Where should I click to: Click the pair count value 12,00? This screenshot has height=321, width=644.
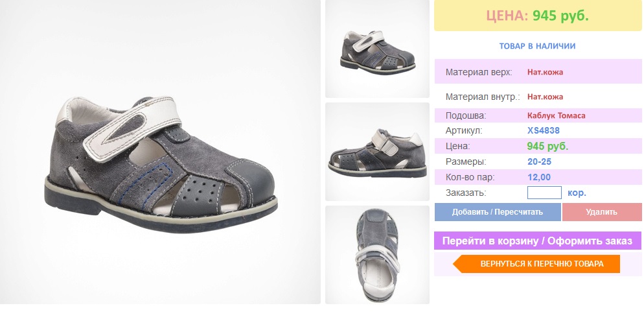[x=539, y=178]
